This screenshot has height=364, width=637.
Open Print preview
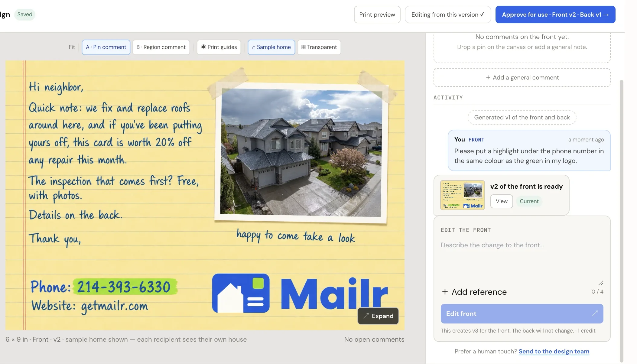(377, 15)
